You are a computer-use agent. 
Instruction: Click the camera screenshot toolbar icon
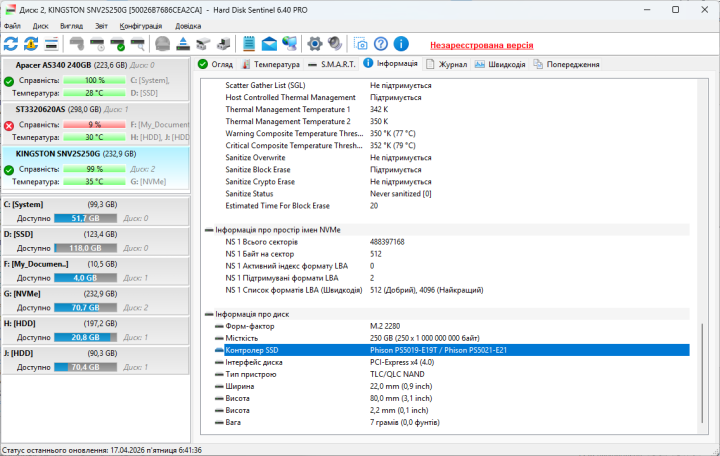pos(360,44)
